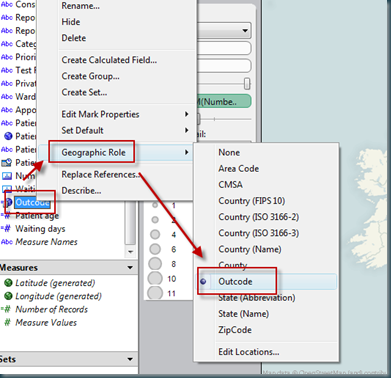Viewport: 391px width, 378px height.
Task: Click the size slider handle below the pill
Action: (x=199, y=118)
